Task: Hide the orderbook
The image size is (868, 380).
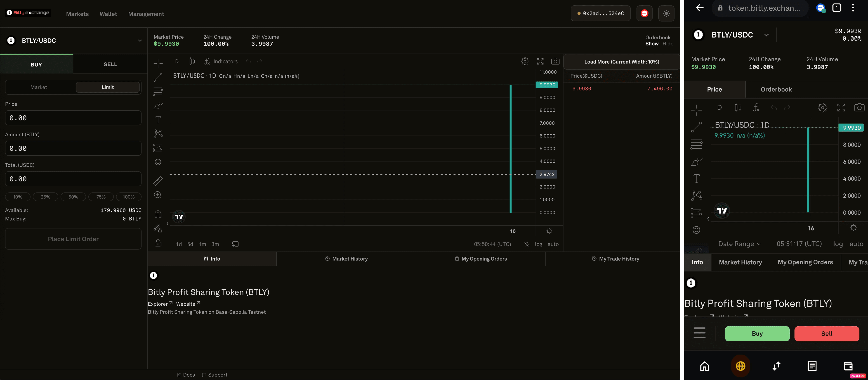Action: click(668, 44)
